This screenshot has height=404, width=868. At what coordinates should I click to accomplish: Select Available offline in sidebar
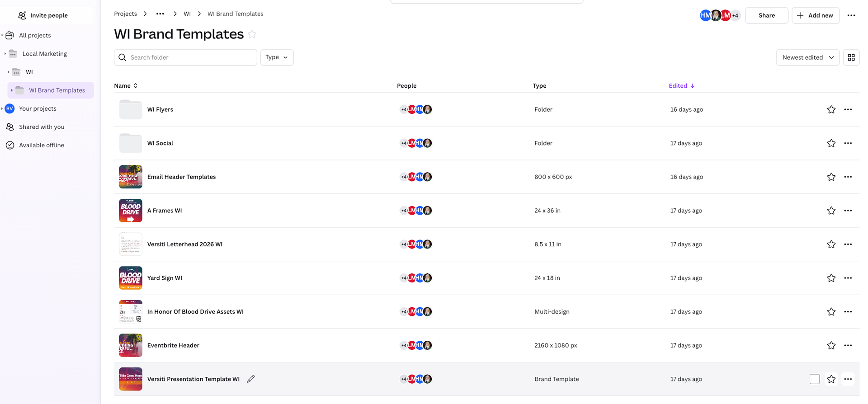pyautogui.click(x=42, y=145)
